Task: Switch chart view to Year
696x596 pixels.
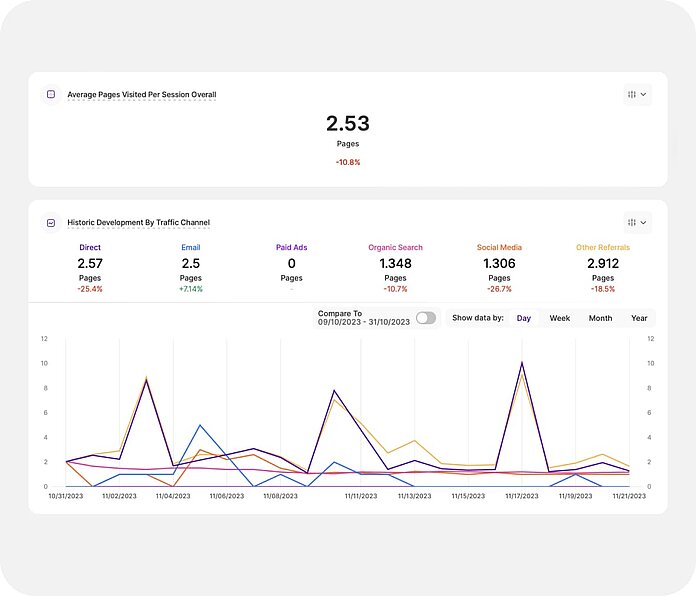Action: [639, 318]
